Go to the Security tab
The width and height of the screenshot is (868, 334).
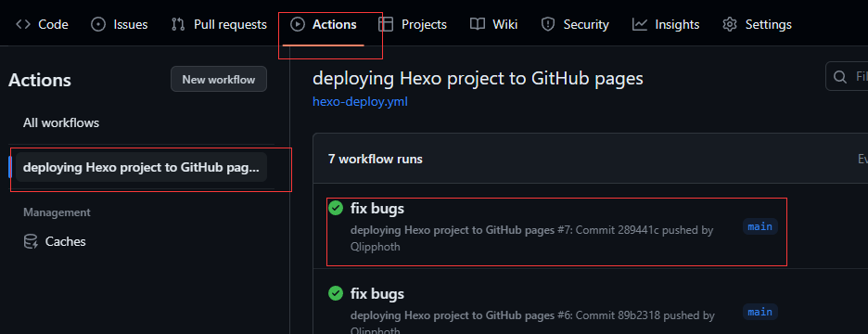[575, 24]
